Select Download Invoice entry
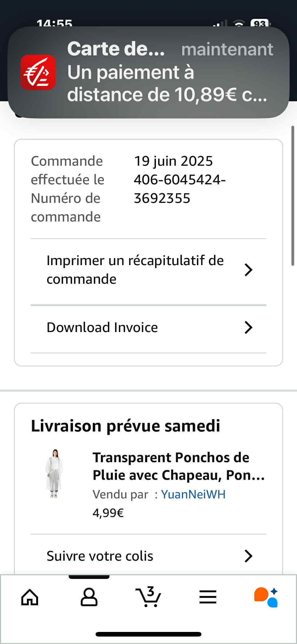 (148, 328)
